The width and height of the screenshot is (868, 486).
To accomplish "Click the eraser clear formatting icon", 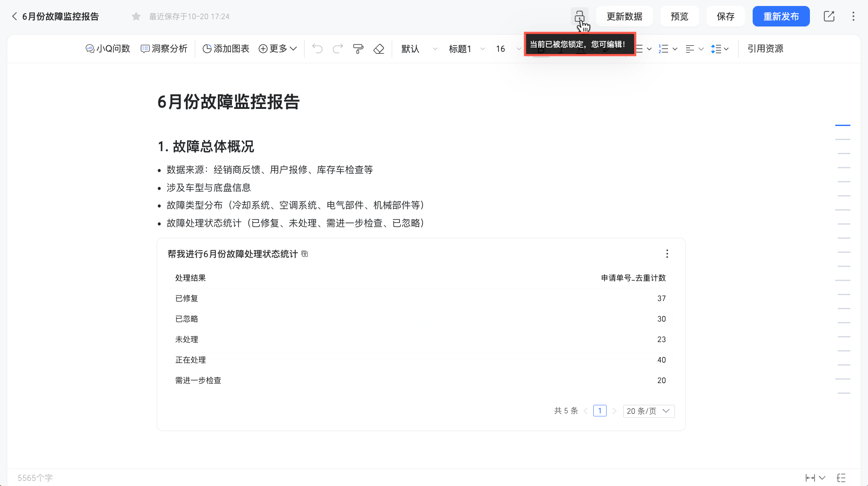I will click(x=378, y=49).
